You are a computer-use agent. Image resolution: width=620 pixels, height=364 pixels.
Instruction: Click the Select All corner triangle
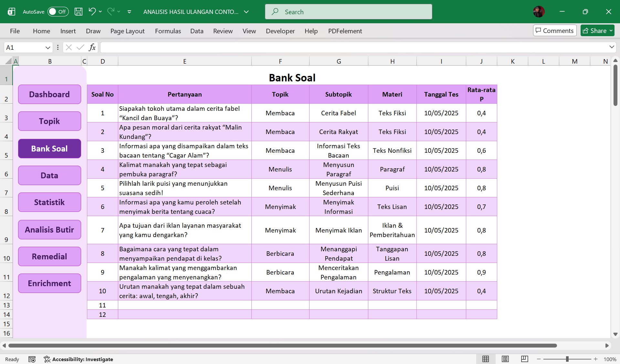8,61
